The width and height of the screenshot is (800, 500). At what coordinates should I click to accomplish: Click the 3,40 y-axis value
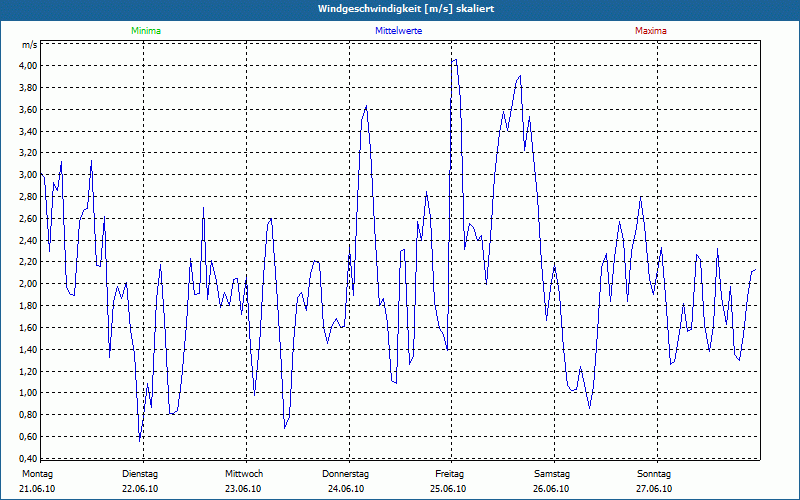tap(29, 131)
